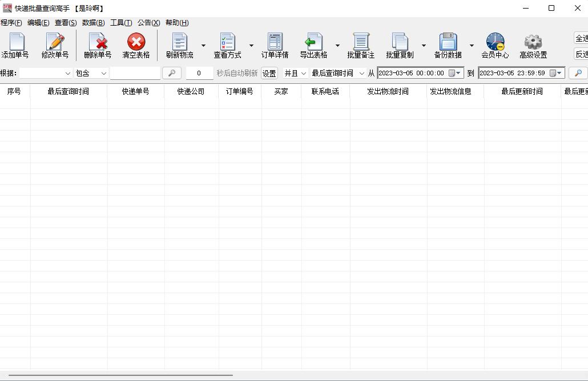588x381 pixels.
Task: Click the horizontal scrollbar at the bottom
Action: coord(120,375)
